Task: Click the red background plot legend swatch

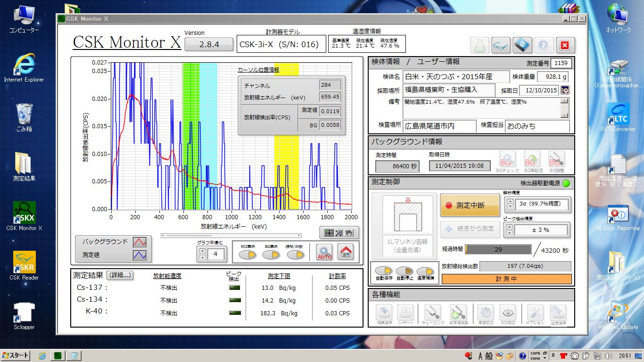Action: tap(140, 242)
